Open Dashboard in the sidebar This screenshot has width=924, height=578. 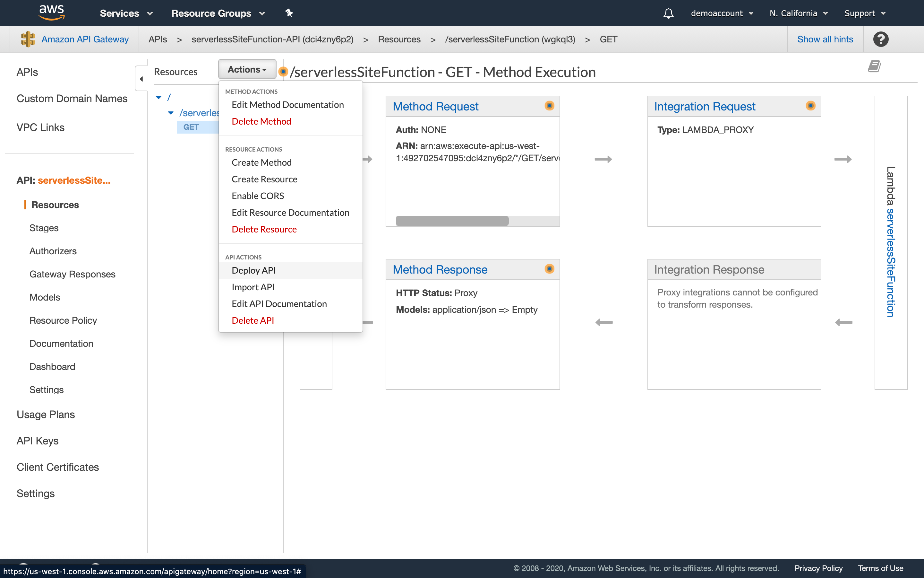[52, 367]
